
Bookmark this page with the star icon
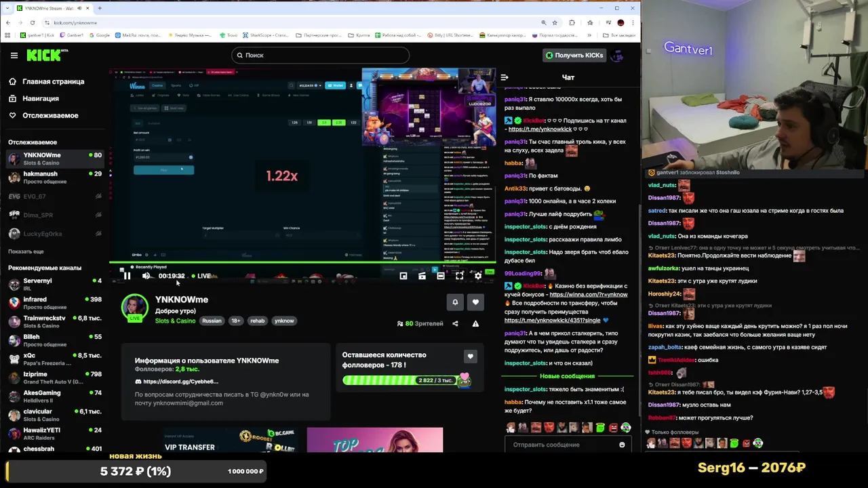tap(555, 22)
